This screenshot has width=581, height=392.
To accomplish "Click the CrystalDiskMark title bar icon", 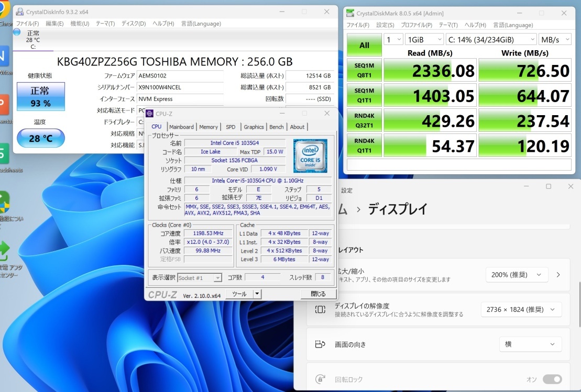I will pyautogui.click(x=350, y=13).
